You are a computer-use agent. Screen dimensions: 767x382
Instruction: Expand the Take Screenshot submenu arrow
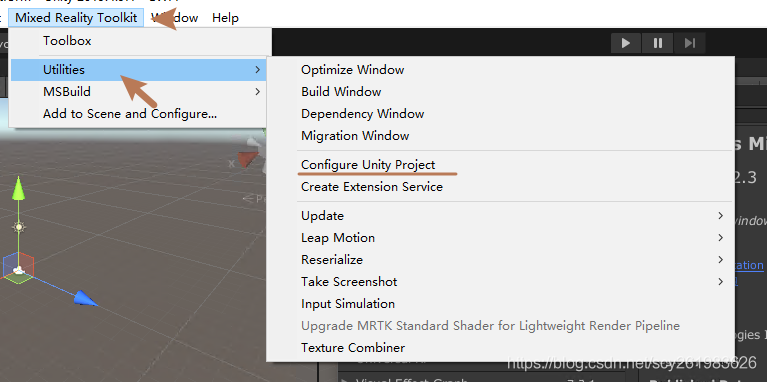(x=721, y=281)
